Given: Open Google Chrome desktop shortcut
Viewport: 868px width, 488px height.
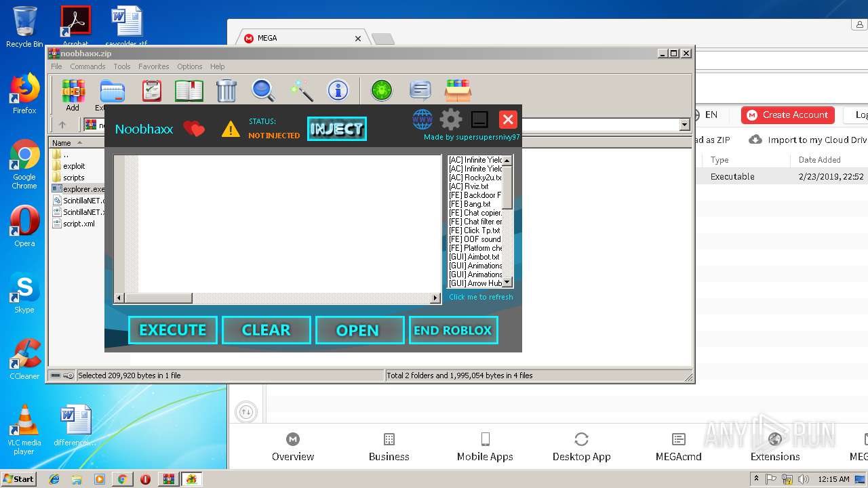Looking at the screenshot, I should 24,165.
